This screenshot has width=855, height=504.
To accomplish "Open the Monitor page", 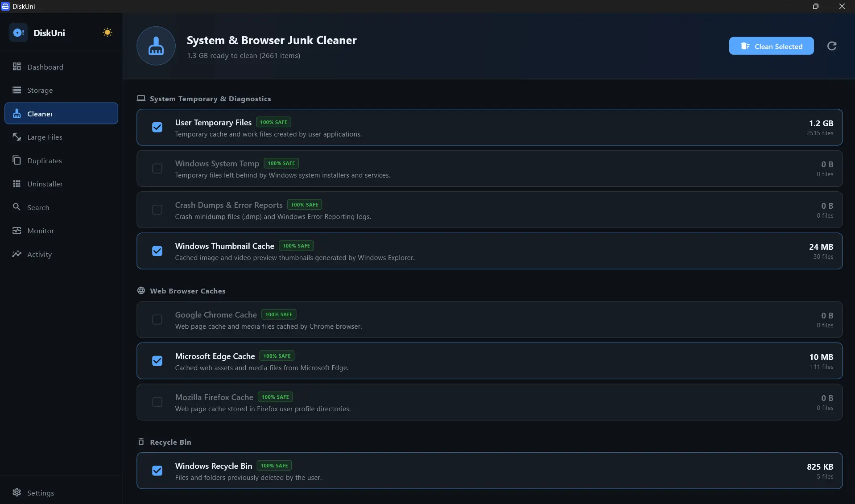I will 61,231.
